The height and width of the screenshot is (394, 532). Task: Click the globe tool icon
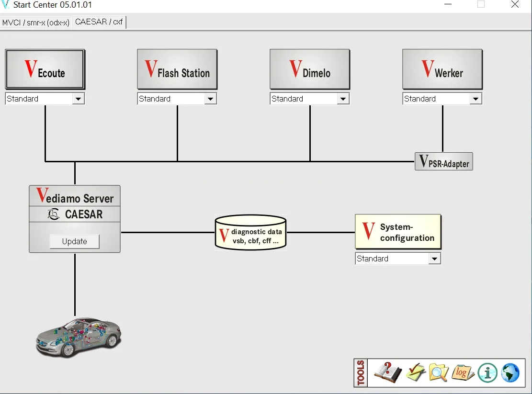(510, 372)
